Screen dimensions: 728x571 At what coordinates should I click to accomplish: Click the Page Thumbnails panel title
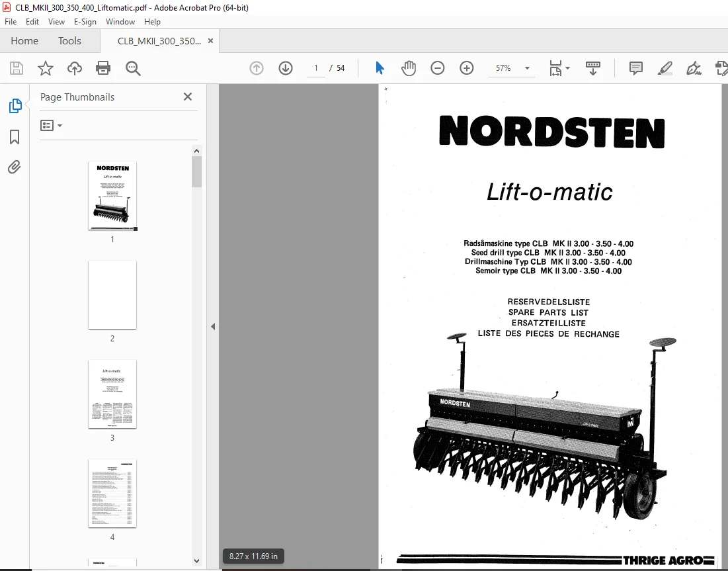pyautogui.click(x=77, y=97)
